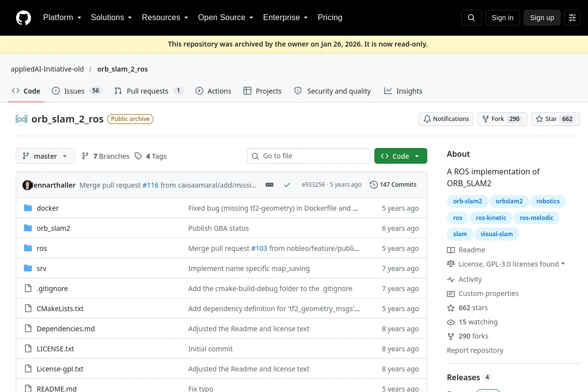Select the visual-slam topic tag
Screen dimensions: 588x392
496,234
